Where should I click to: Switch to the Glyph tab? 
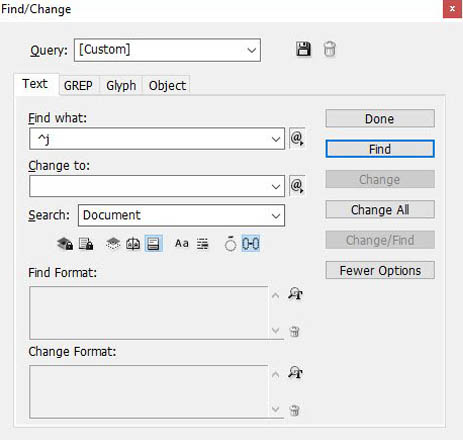pos(121,86)
